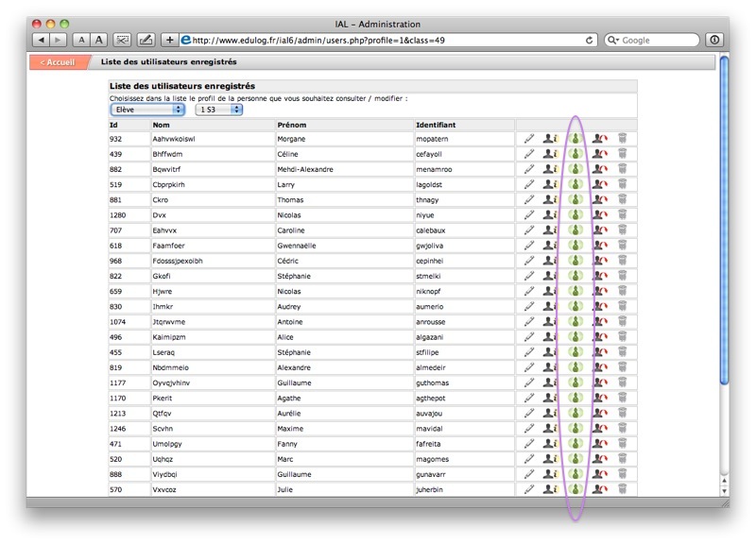Click green pawn icon for Alice

[x=575, y=335]
